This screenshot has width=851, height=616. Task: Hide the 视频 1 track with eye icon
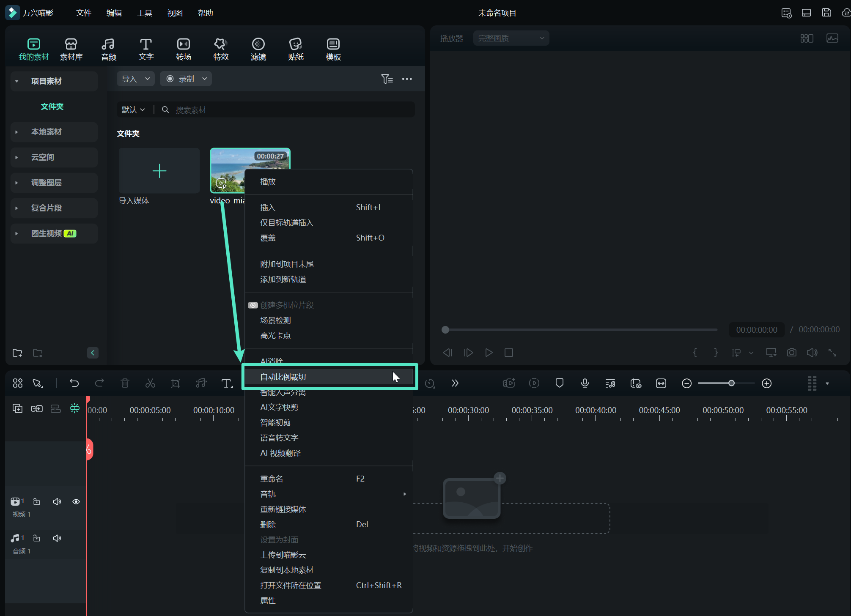pos(76,501)
